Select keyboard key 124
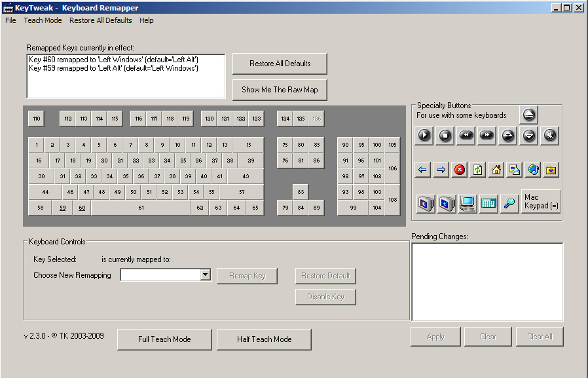 pos(285,119)
